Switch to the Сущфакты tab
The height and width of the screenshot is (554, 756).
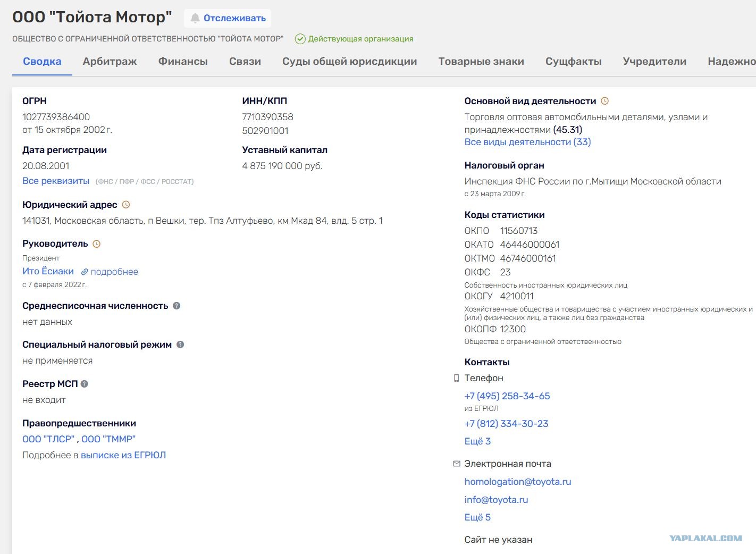tap(574, 62)
